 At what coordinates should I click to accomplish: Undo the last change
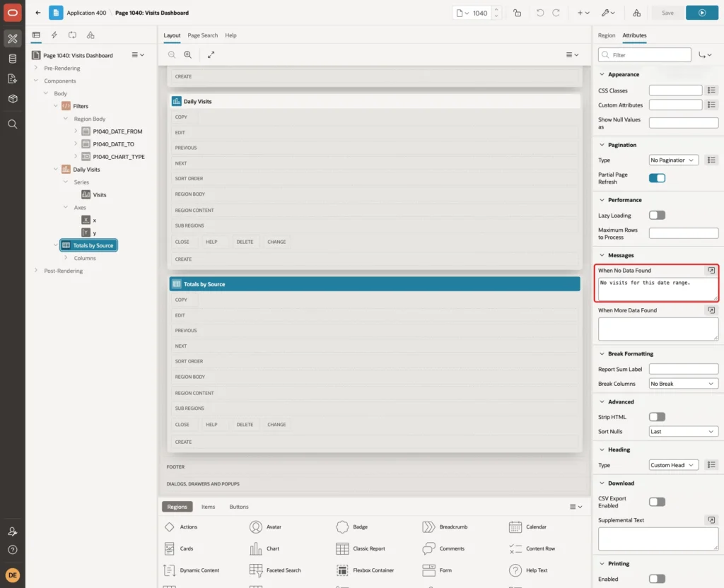click(539, 13)
